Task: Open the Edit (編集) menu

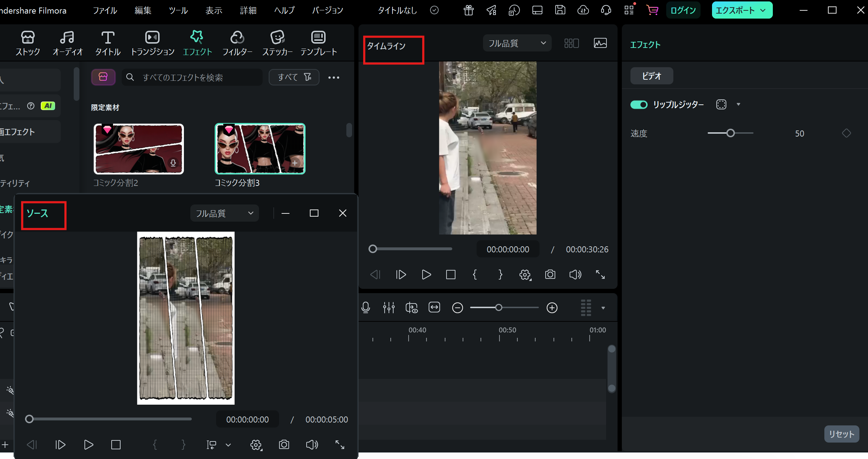Action: [143, 10]
